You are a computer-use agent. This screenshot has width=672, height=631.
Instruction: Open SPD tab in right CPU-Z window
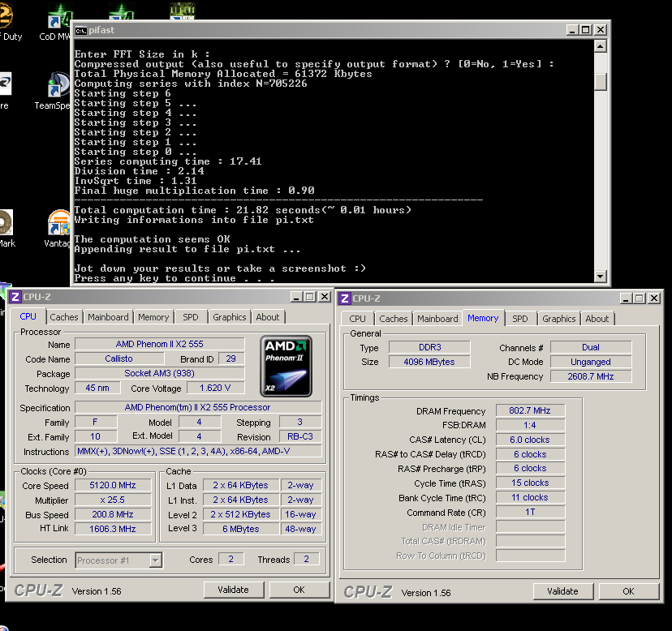[520, 319]
